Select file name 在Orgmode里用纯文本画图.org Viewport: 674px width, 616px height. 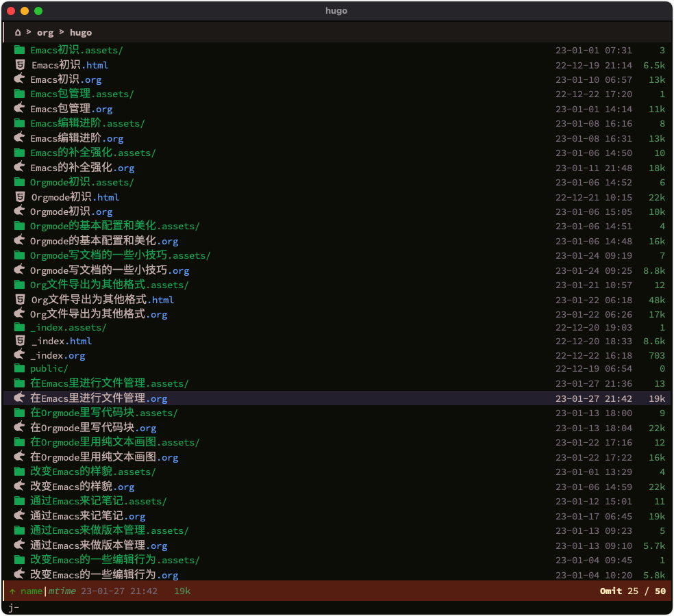tap(104, 457)
